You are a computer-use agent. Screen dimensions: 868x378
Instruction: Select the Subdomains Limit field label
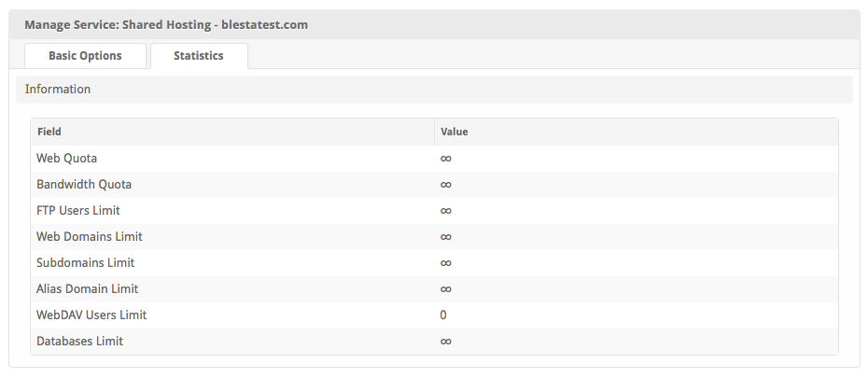pyautogui.click(x=85, y=263)
